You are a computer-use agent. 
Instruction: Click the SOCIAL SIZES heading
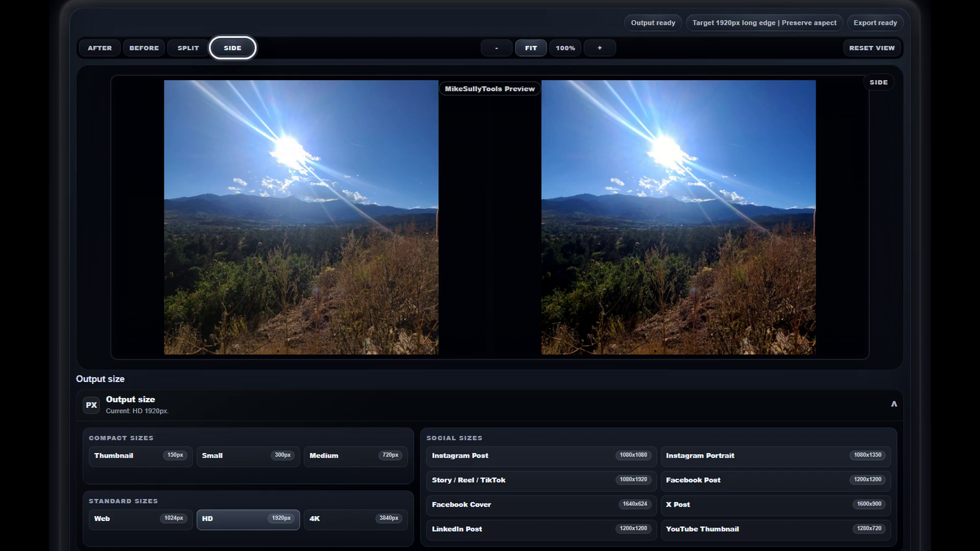click(x=454, y=438)
